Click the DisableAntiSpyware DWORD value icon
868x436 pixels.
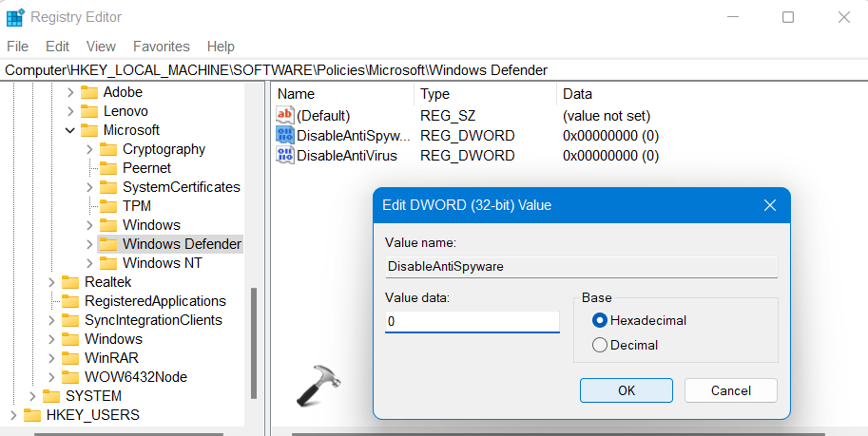point(285,136)
